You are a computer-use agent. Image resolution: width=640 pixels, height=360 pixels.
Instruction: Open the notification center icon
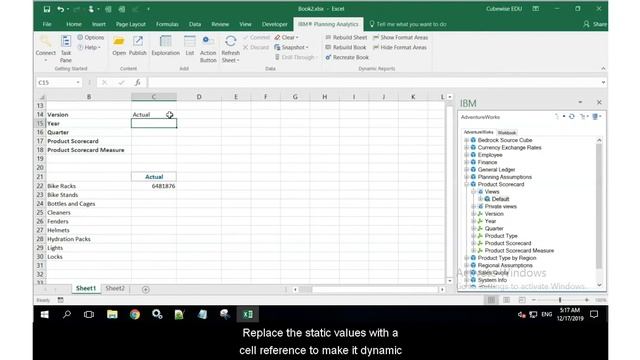pyautogui.click(x=594, y=314)
